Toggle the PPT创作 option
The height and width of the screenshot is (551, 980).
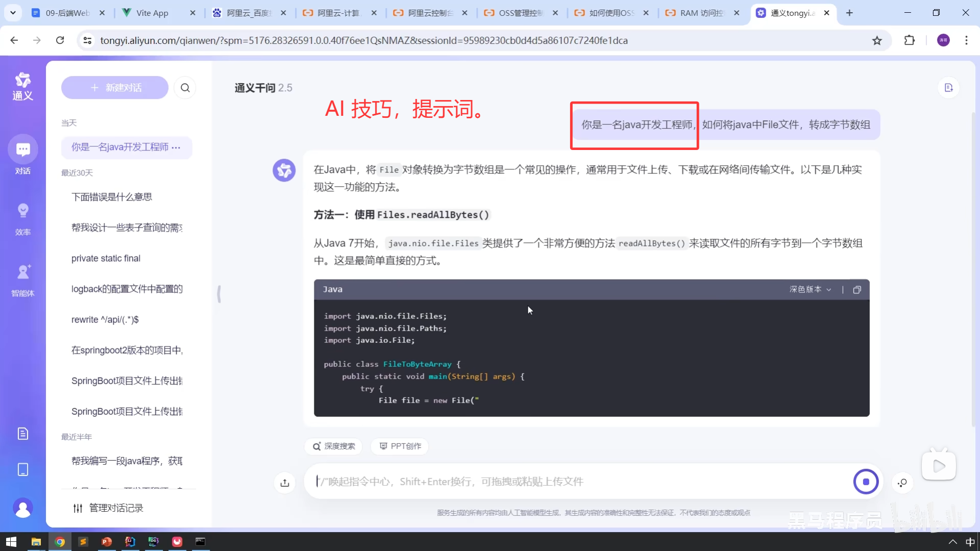[x=400, y=446]
